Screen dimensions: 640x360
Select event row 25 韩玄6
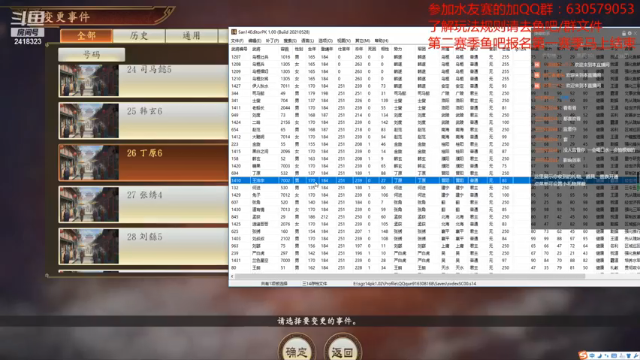click(143, 121)
